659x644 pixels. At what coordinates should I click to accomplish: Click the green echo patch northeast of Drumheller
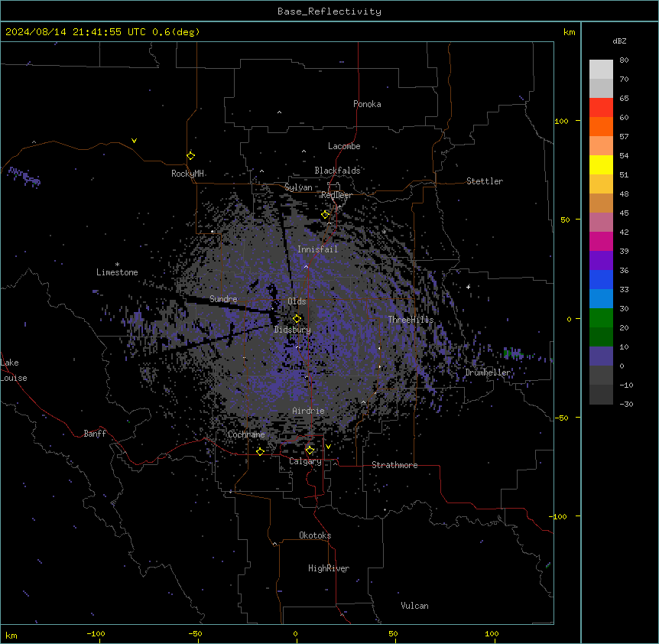(513, 353)
